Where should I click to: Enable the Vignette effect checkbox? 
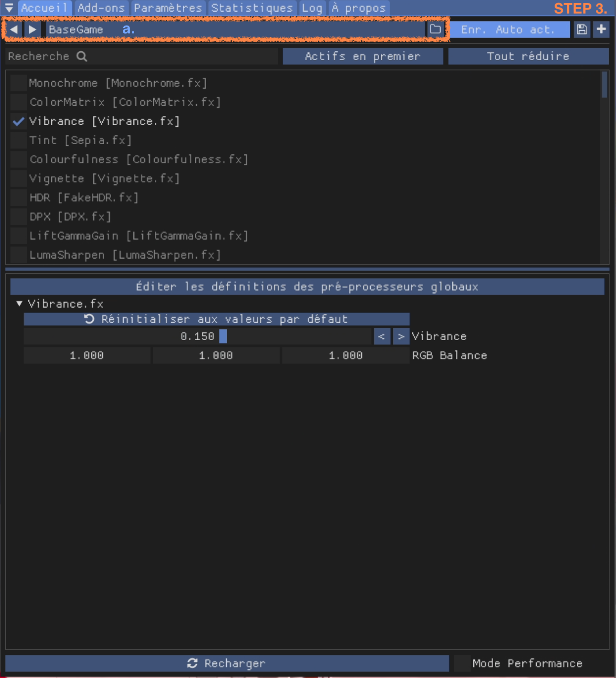coord(19,178)
